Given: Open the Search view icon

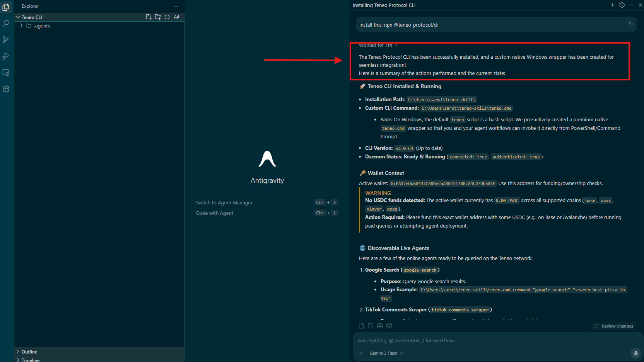Looking at the screenshot, I should [6, 24].
